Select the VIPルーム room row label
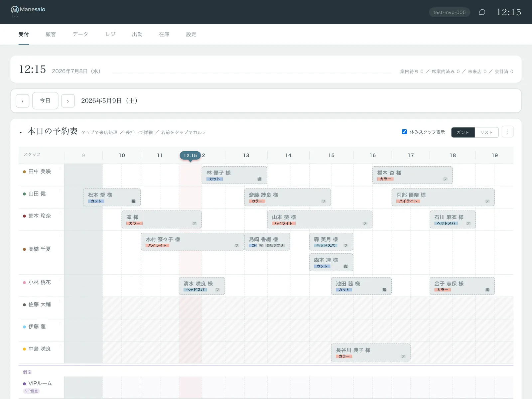 [x=40, y=383]
